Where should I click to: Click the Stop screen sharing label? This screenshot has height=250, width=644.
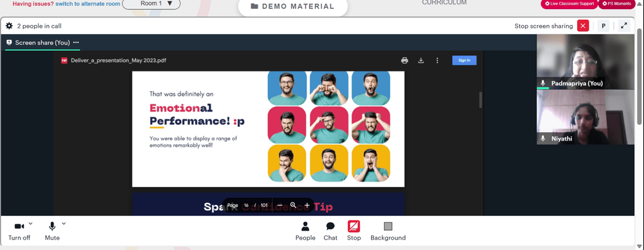pyautogui.click(x=544, y=26)
